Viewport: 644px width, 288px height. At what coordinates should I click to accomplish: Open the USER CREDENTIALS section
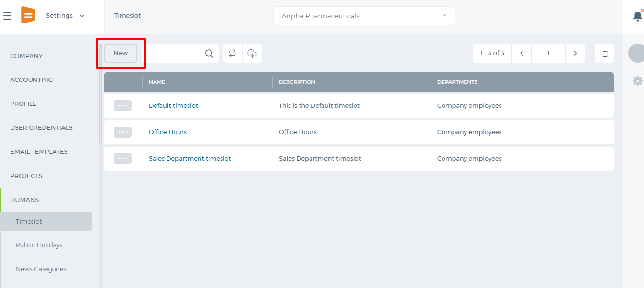[x=42, y=127]
